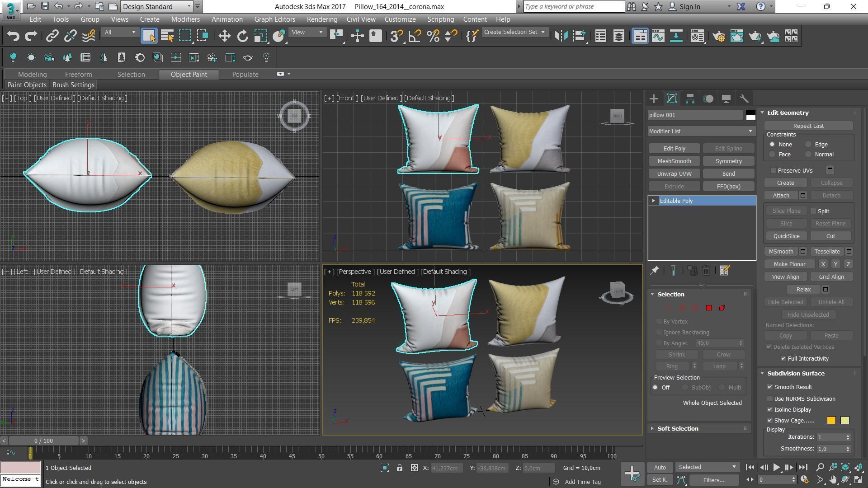Screen dimensions: 868x488
Task: Select Edge constraint radio button
Action: [808, 145]
